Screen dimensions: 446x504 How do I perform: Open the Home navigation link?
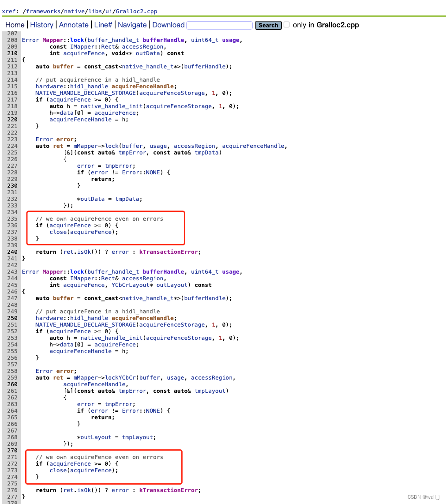click(15, 25)
